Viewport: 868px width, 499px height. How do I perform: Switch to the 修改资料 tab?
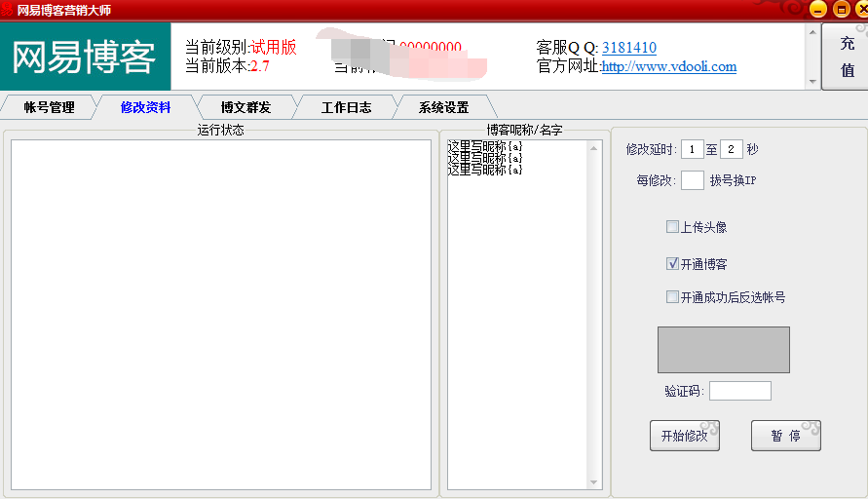[x=145, y=107]
